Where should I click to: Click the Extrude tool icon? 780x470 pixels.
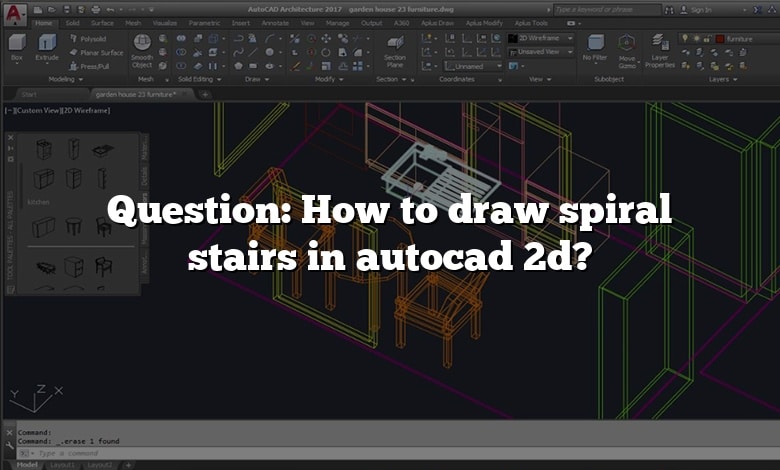tap(47, 46)
